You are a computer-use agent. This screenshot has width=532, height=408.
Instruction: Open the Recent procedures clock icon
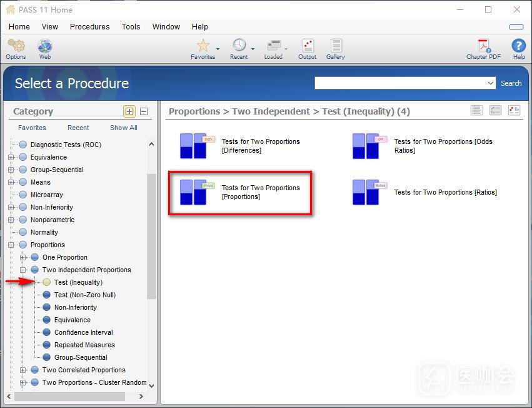[239, 47]
